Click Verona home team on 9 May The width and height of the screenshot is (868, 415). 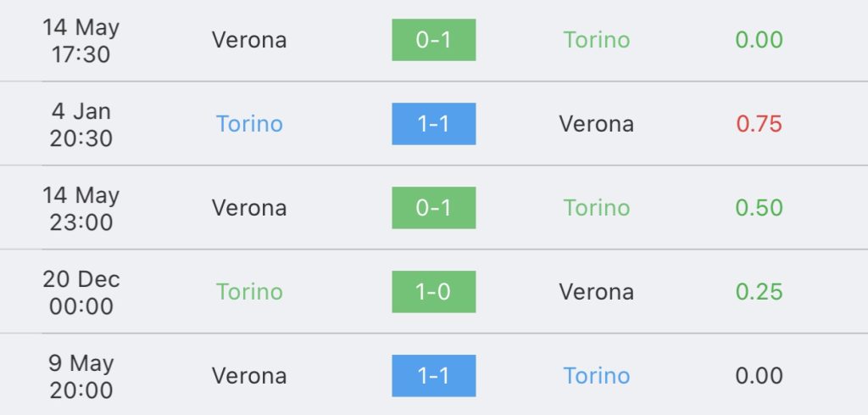click(x=249, y=376)
